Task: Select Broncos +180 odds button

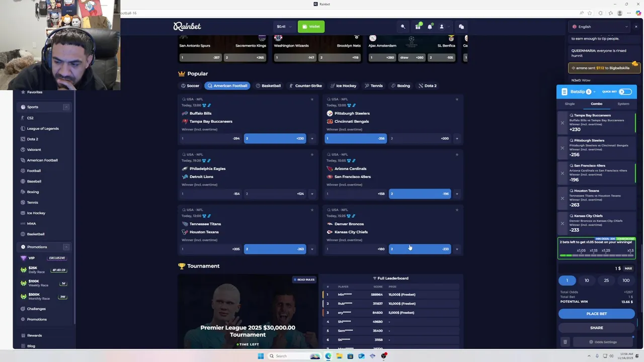Action: [x=356, y=249]
